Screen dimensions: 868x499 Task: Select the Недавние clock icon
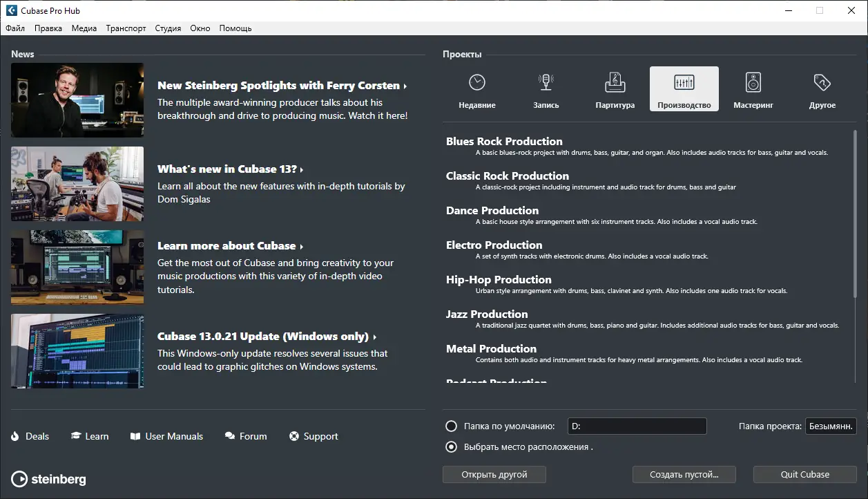[x=476, y=82]
